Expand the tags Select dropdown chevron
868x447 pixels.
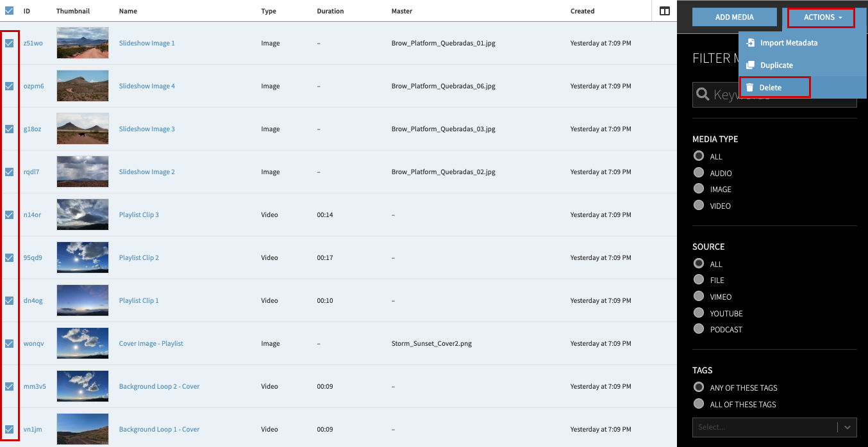click(847, 427)
